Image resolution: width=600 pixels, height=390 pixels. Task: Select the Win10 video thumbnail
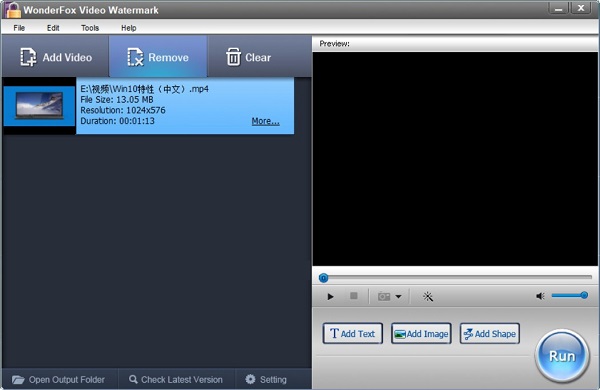pyautogui.click(x=39, y=106)
